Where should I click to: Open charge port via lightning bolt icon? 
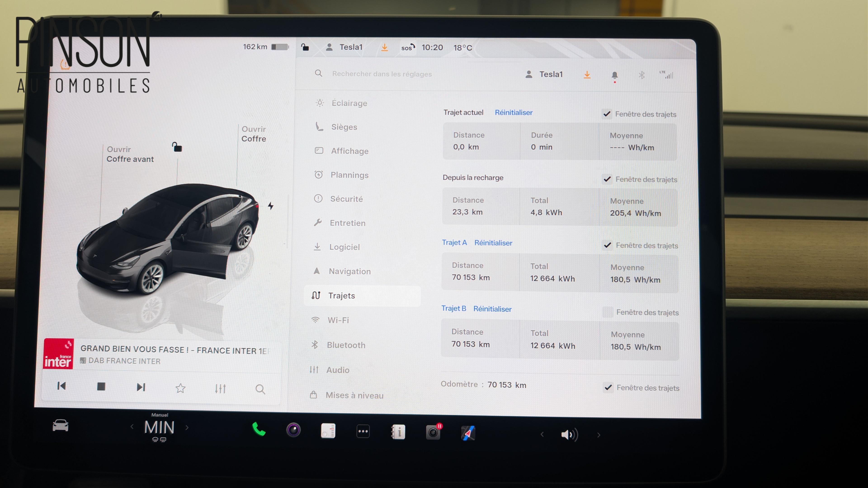(271, 206)
